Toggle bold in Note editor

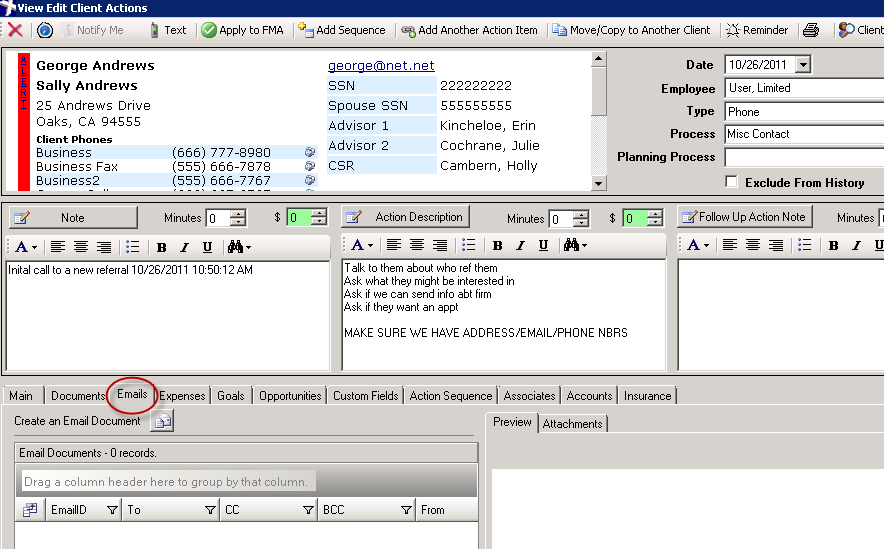point(162,247)
